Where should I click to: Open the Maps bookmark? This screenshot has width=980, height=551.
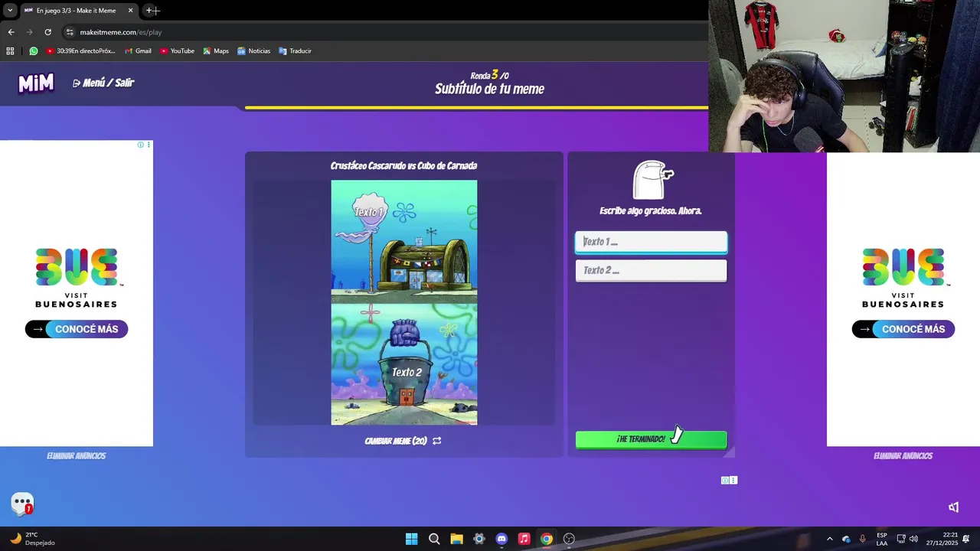tap(216, 51)
